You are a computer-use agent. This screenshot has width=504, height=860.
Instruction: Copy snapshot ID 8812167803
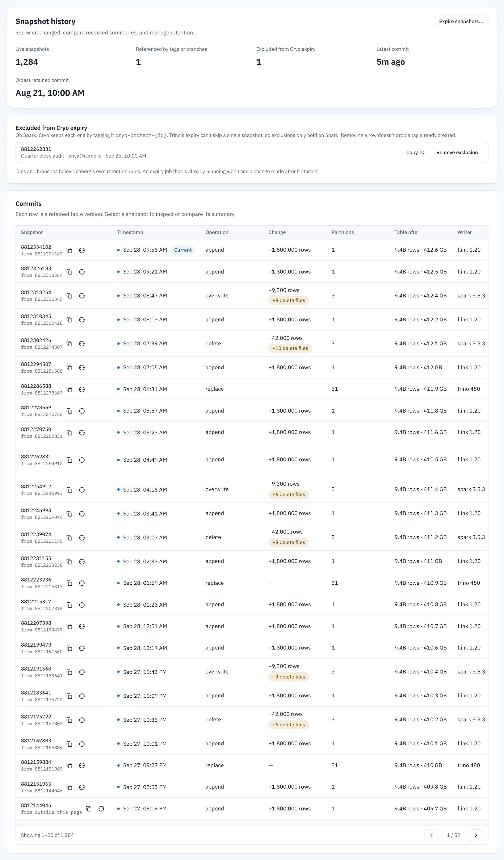point(69,744)
